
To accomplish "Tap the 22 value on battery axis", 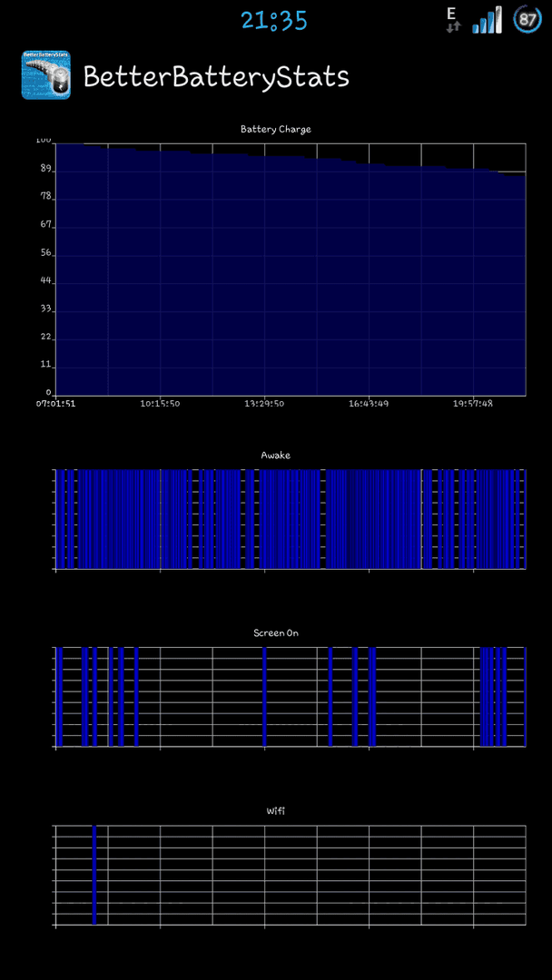I will pos(45,338).
